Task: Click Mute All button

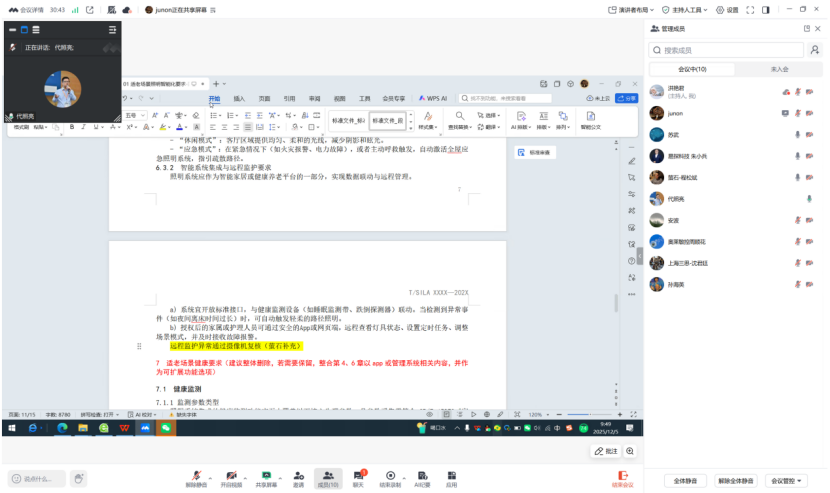Action: click(x=685, y=481)
